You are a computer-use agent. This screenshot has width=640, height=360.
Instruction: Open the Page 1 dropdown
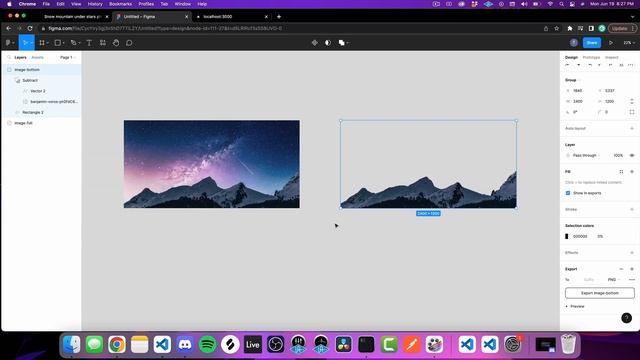point(68,58)
